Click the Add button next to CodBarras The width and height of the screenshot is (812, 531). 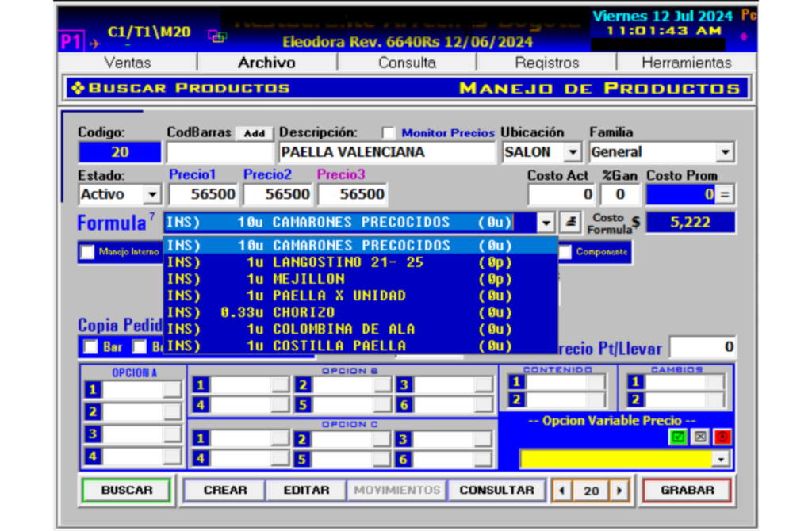click(255, 133)
